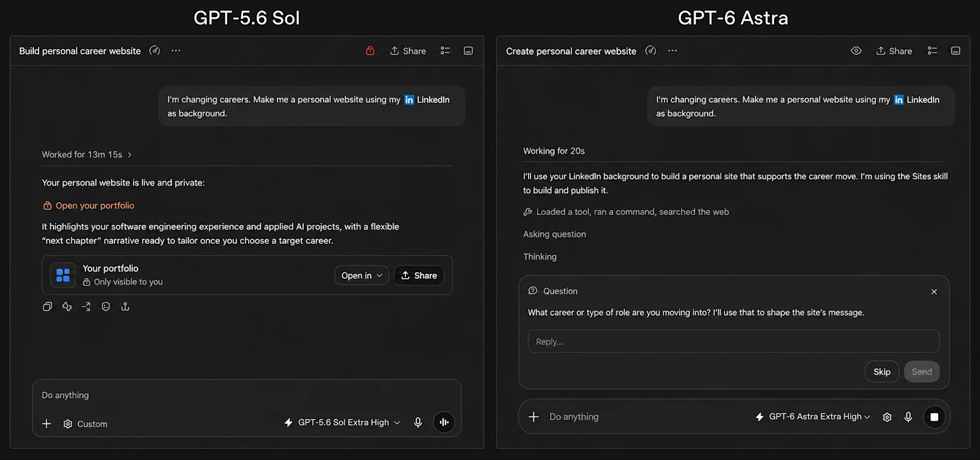The height and width of the screenshot is (460, 980).
Task: Click the LinkedIn chip in the Sol user message
Action: pyautogui.click(x=427, y=99)
